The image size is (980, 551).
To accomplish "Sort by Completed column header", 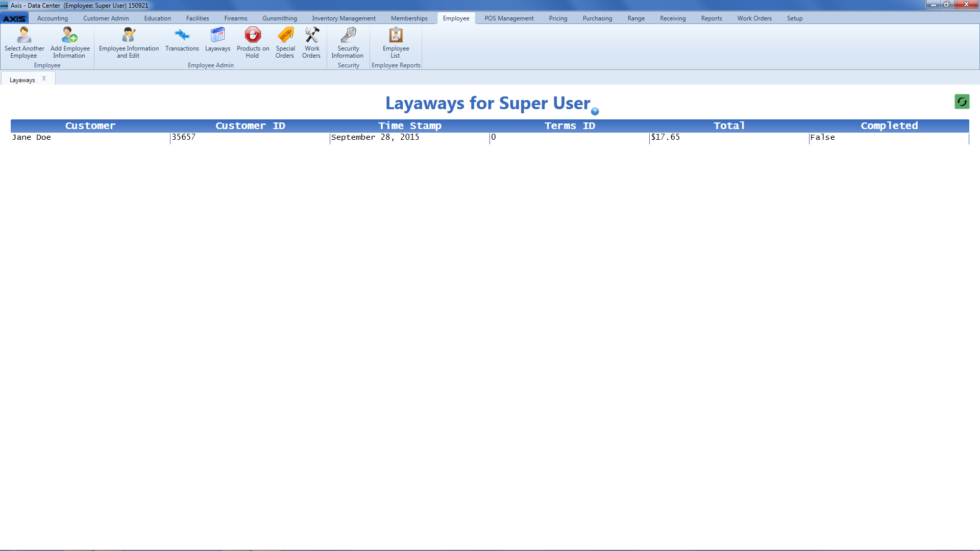I will pos(889,126).
